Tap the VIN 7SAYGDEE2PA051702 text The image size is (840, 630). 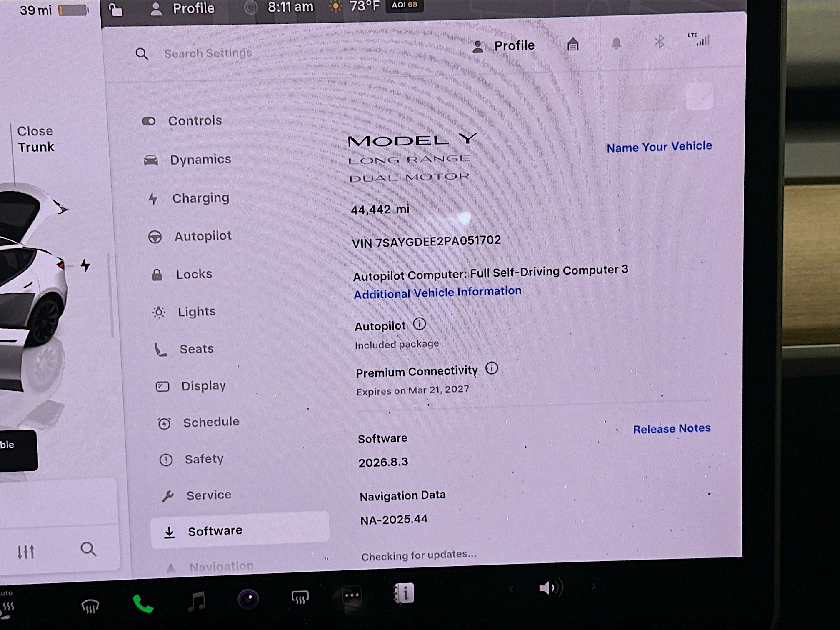coord(426,241)
